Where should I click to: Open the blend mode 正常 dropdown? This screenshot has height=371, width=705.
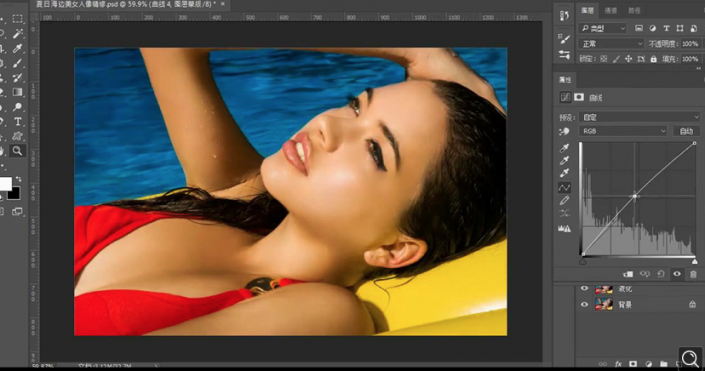[611, 44]
